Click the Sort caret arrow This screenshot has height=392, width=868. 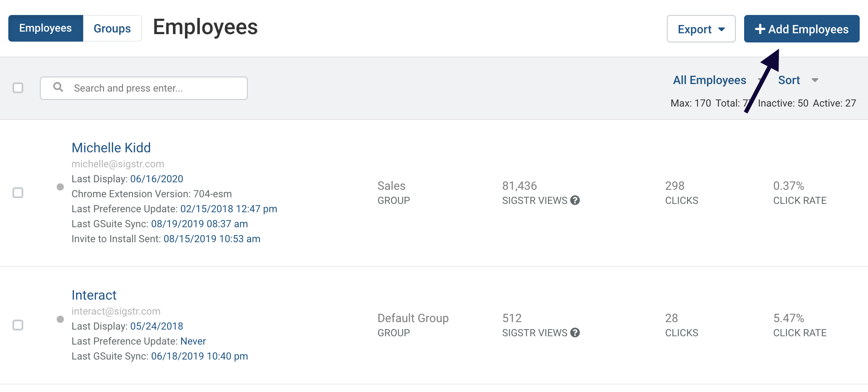click(815, 80)
